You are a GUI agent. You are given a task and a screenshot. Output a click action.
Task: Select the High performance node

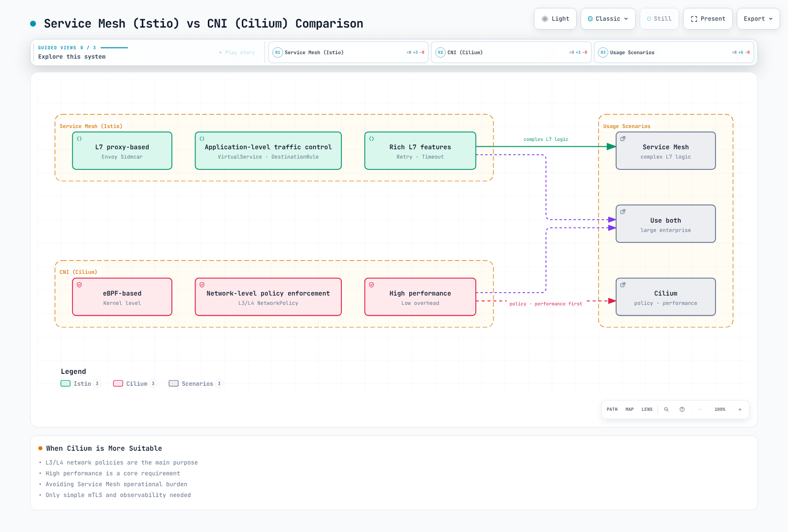coord(420,297)
